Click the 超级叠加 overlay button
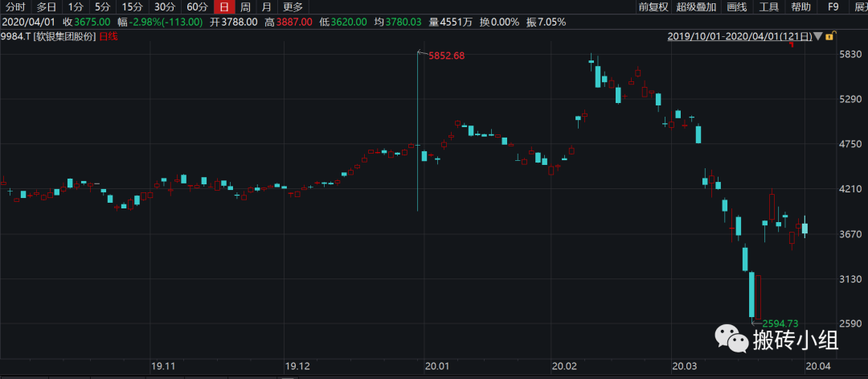Screen dimensions: 868x379 tap(696, 7)
